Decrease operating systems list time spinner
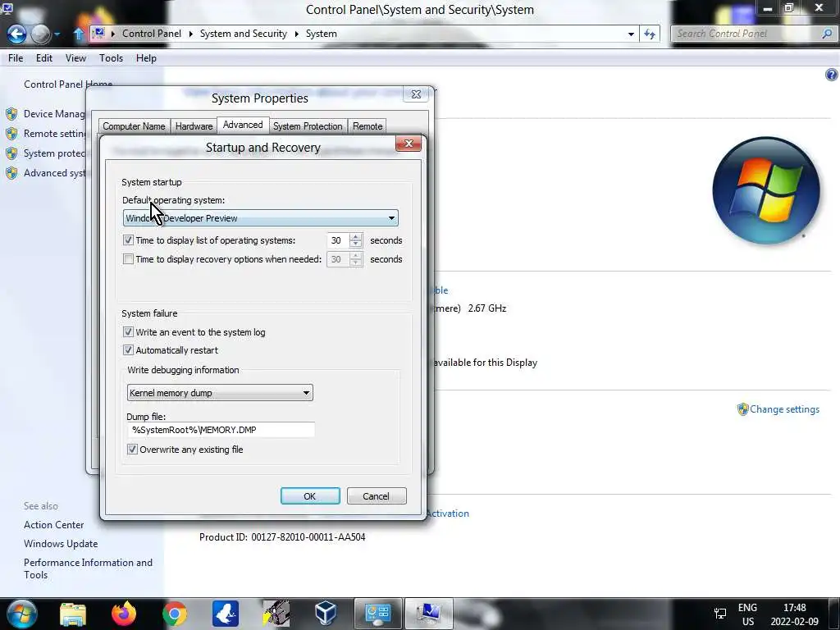 point(356,244)
